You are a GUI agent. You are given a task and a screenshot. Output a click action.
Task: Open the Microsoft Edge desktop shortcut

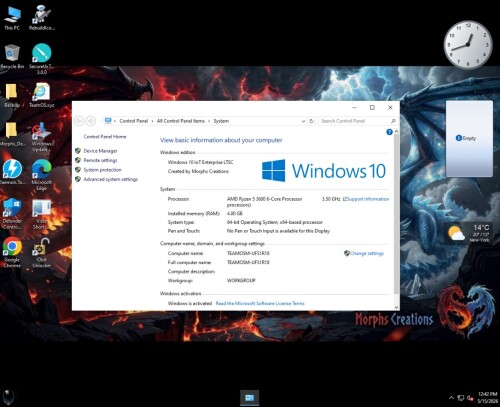(41, 175)
